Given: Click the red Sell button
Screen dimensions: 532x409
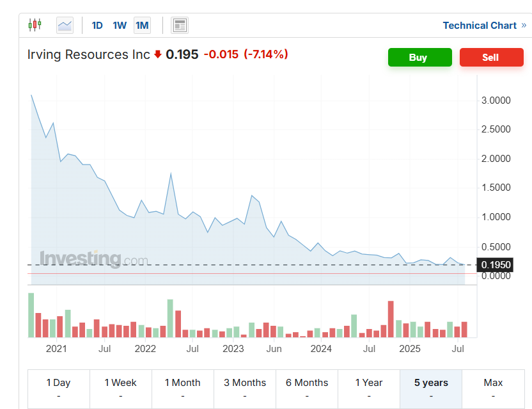Looking at the screenshot, I should pos(491,58).
